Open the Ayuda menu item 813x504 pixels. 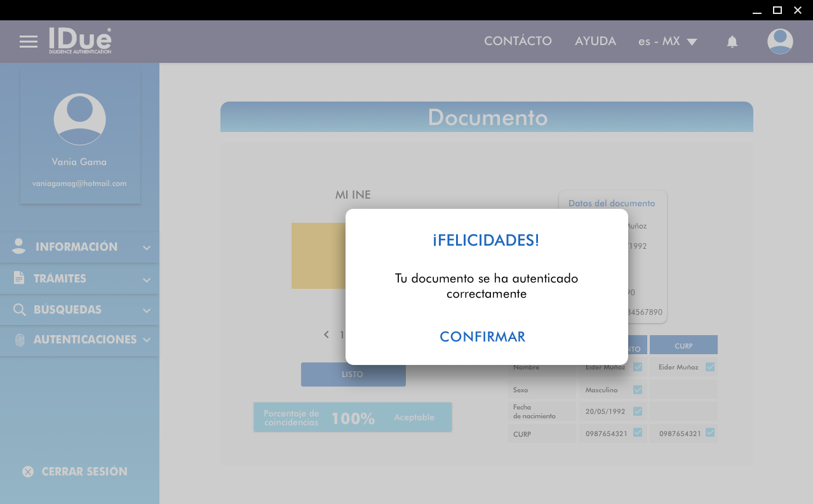595,41
